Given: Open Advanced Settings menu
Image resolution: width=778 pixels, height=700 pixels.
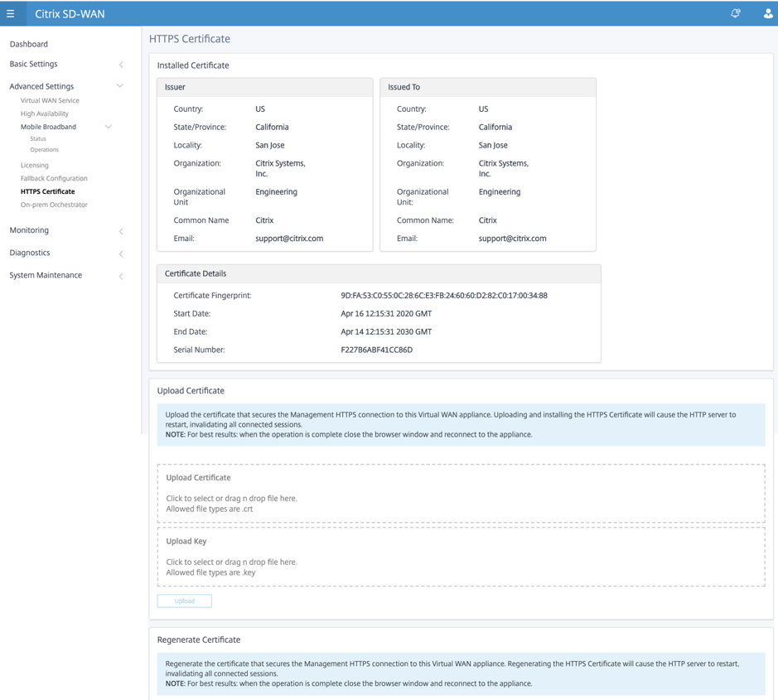Looking at the screenshot, I should (x=41, y=86).
